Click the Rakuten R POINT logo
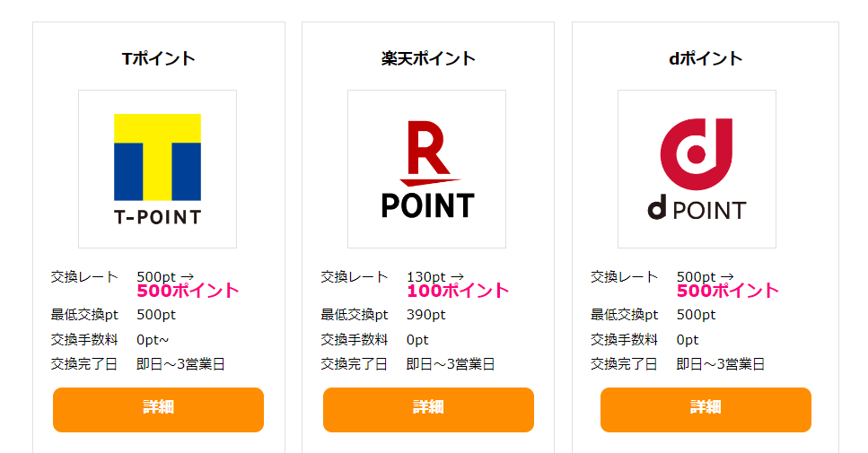 coord(426,170)
